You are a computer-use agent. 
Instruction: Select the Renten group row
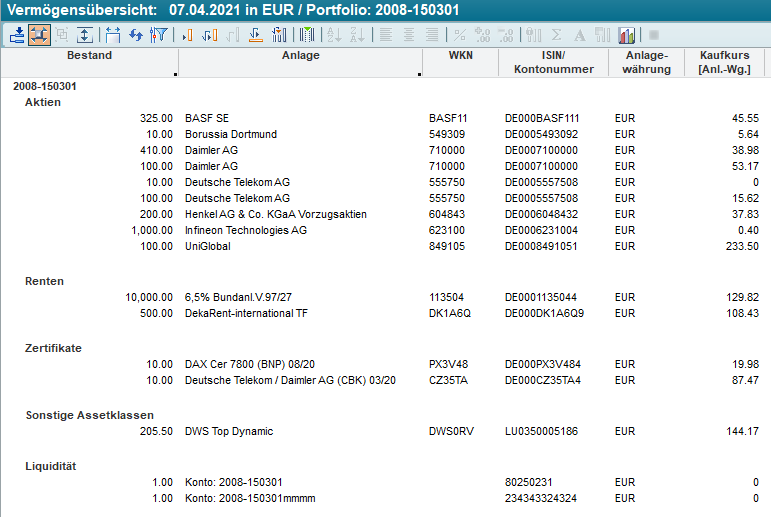point(44,281)
